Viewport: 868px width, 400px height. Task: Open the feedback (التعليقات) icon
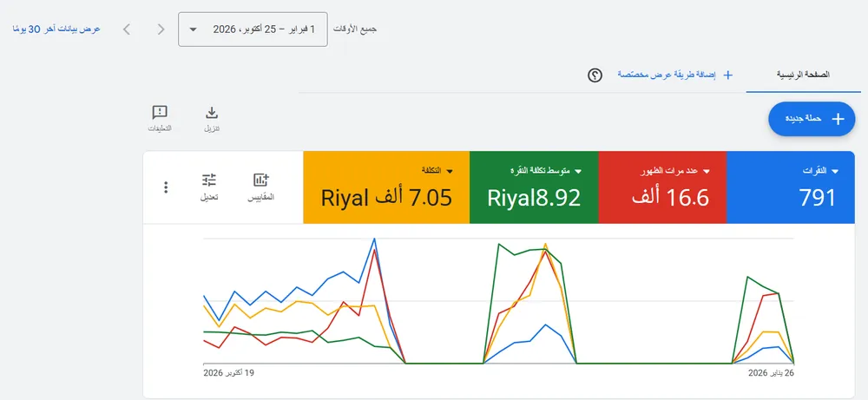[x=160, y=113]
